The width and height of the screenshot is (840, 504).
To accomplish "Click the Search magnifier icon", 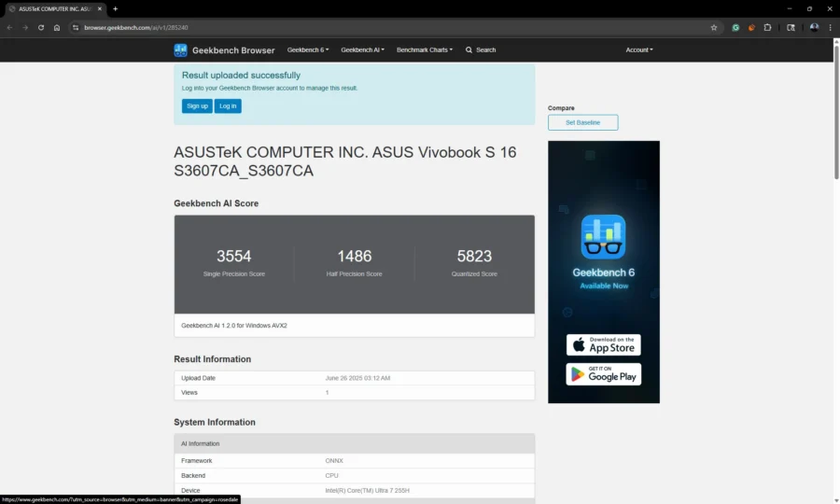I will (469, 49).
